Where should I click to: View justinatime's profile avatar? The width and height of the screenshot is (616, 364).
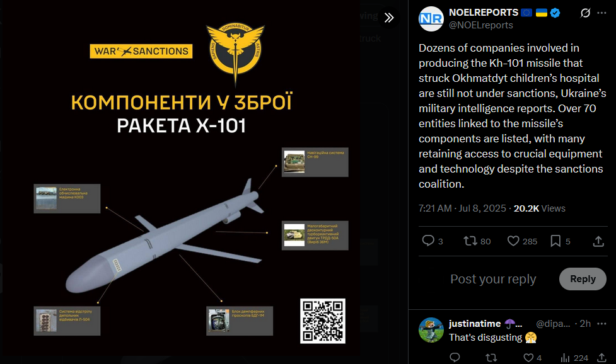pyautogui.click(x=431, y=330)
